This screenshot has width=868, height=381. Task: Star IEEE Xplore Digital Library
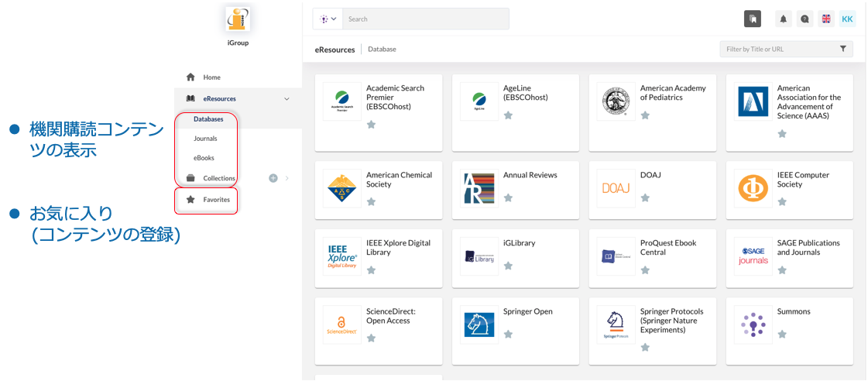372,270
